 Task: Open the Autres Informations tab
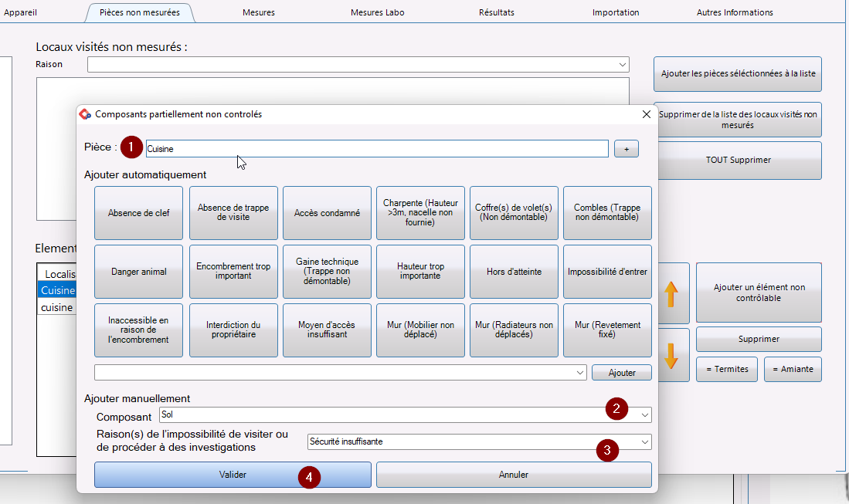(735, 12)
